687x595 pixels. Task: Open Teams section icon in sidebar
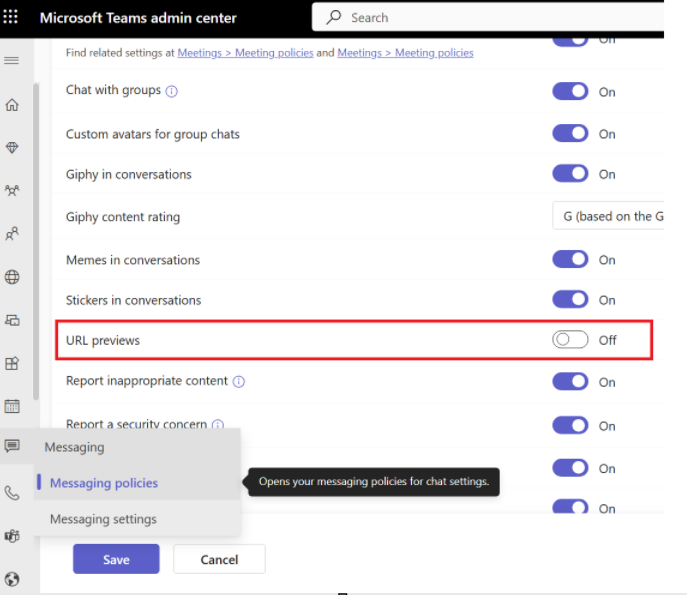point(12,190)
